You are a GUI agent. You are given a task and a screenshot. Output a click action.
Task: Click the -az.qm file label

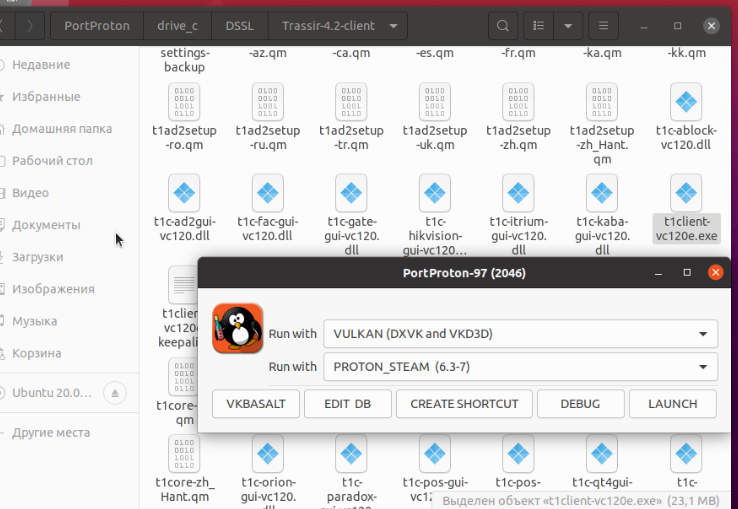click(268, 53)
